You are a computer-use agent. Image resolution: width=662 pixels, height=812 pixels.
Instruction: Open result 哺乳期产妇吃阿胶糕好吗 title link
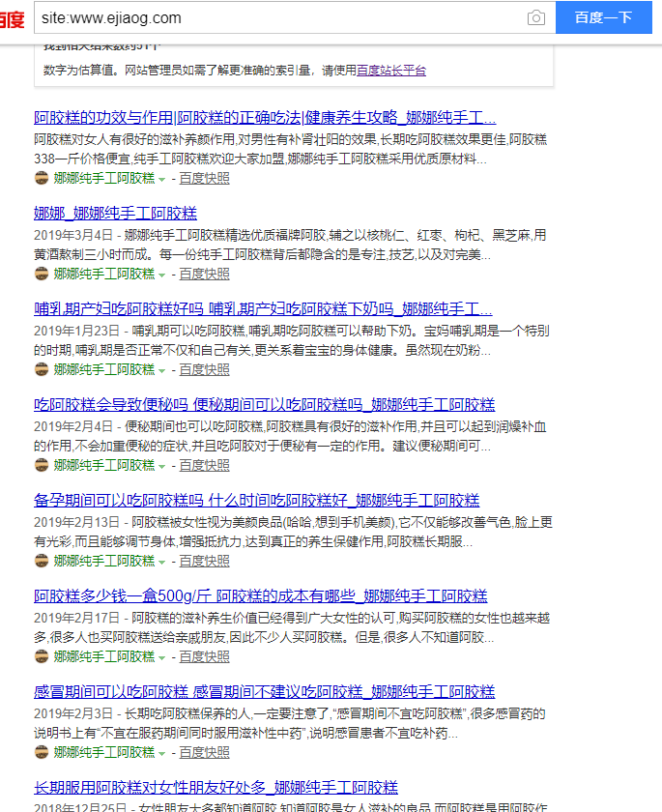point(263,309)
